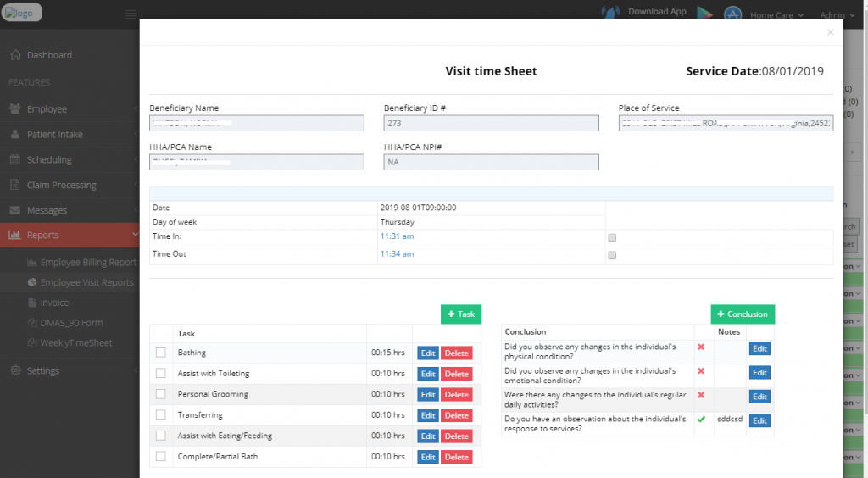868x478 pixels.
Task: Click the DMAS_90 Form copy icon
Action: (32, 323)
